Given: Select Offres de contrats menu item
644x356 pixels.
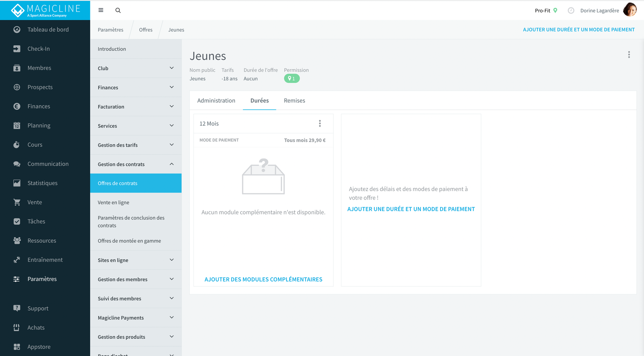Looking at the screenshot, I should click(136, 183).
